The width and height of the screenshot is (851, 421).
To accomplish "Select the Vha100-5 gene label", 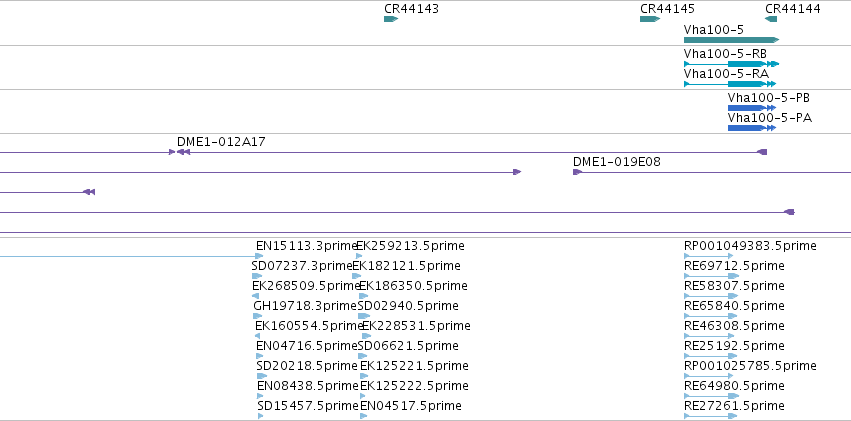I will [x=714, y=29].
